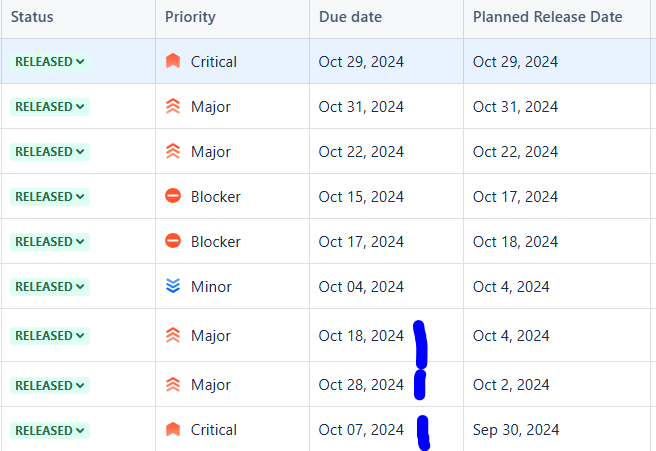Click the Major priority icon beside Oct 22 due date
This screenshot has width=656, height=451.
coord(173,151)
